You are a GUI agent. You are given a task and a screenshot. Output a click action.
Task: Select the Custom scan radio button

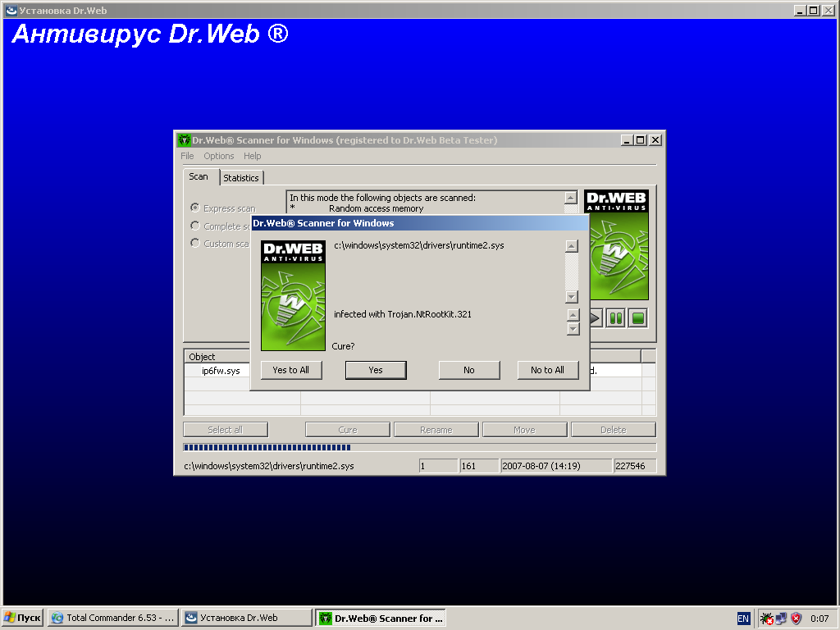pos(195,243)
